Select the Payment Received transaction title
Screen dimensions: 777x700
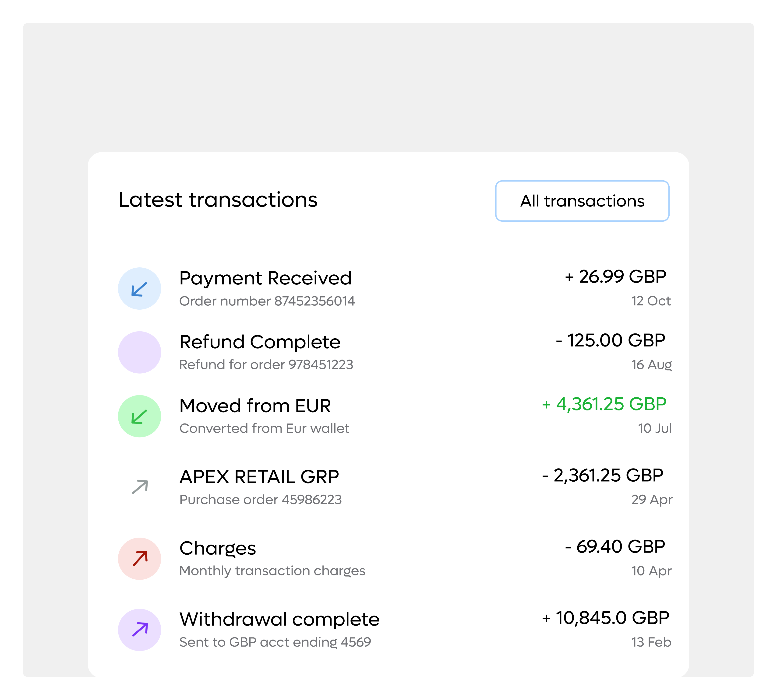click(265, 278)
